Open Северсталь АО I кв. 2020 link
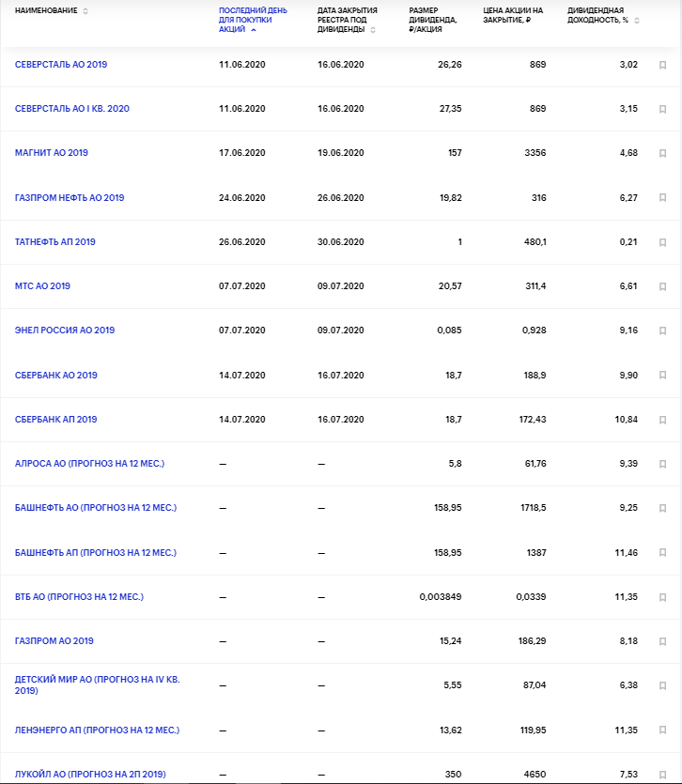 (72, 109)
